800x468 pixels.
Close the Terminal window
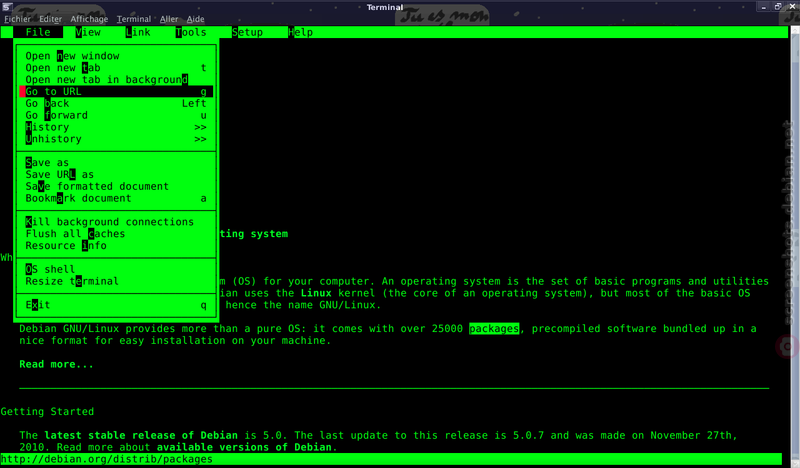pyautogui.click(x=792, y=7)
